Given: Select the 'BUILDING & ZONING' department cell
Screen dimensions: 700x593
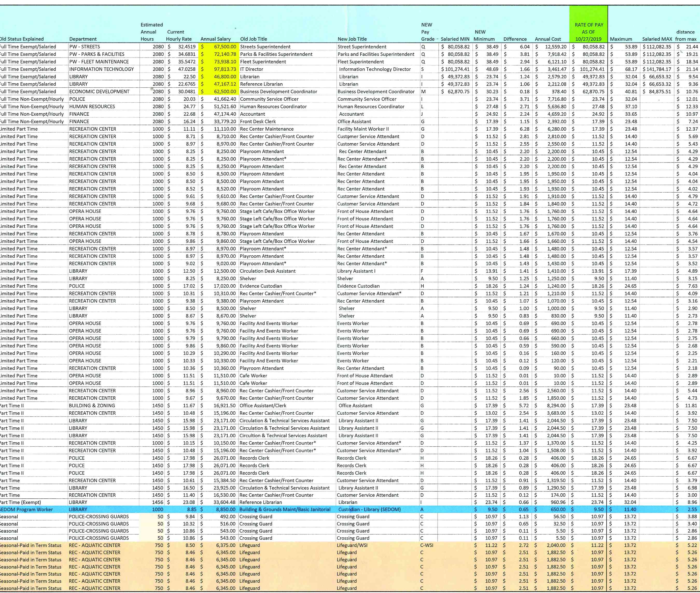Looking at the screenshot, I should click(x=92, y=406).
